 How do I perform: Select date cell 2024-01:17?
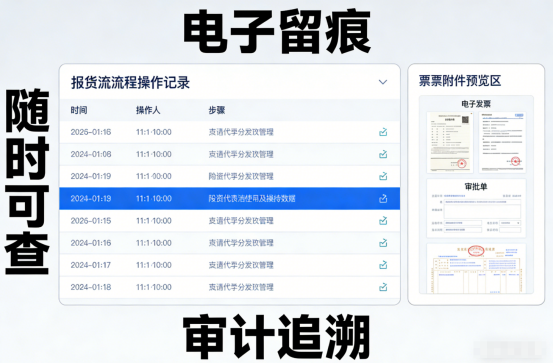91,265
